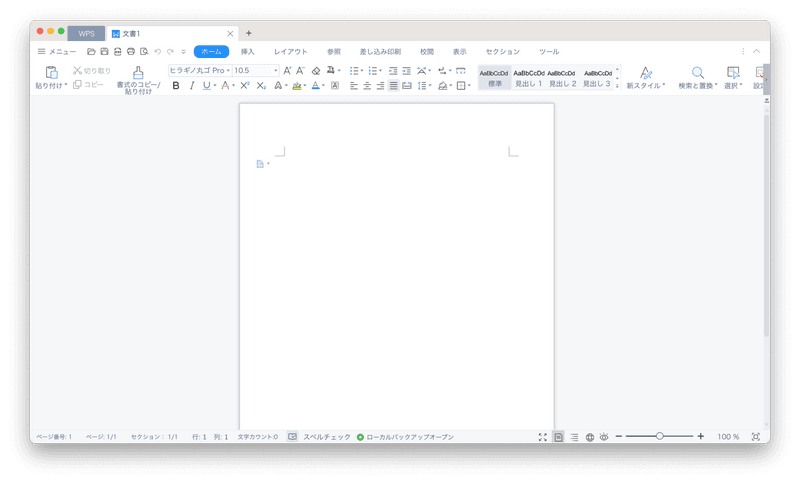Apply yellow text highlight color
The image size is (800, 483).
click(296, 86)
